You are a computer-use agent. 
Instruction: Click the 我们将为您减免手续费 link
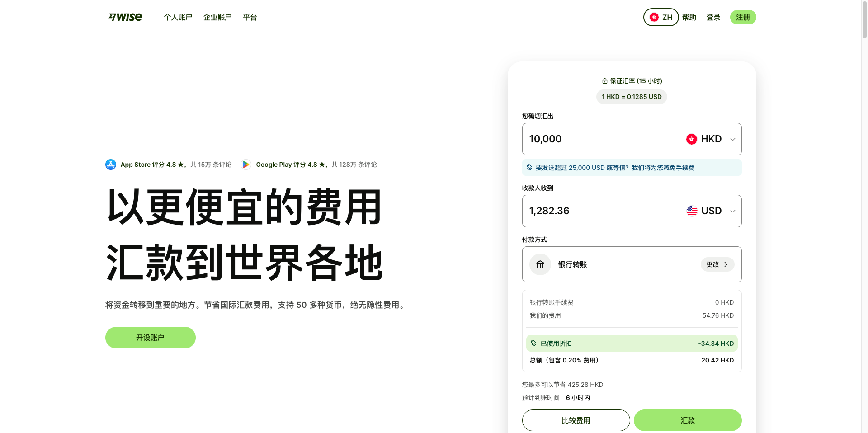[x=663, y=168]
